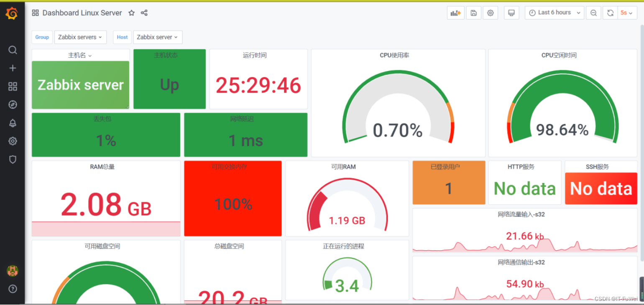Open the user avatar in sidebar

tap(13, 271)
